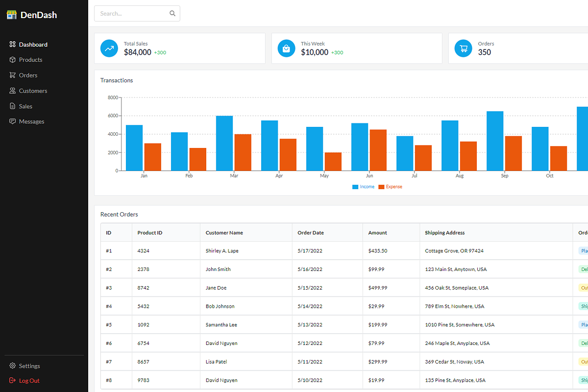Click customer name Lisa Patel
The height and width of the screenshot is (392, 588).
point(216,362)
